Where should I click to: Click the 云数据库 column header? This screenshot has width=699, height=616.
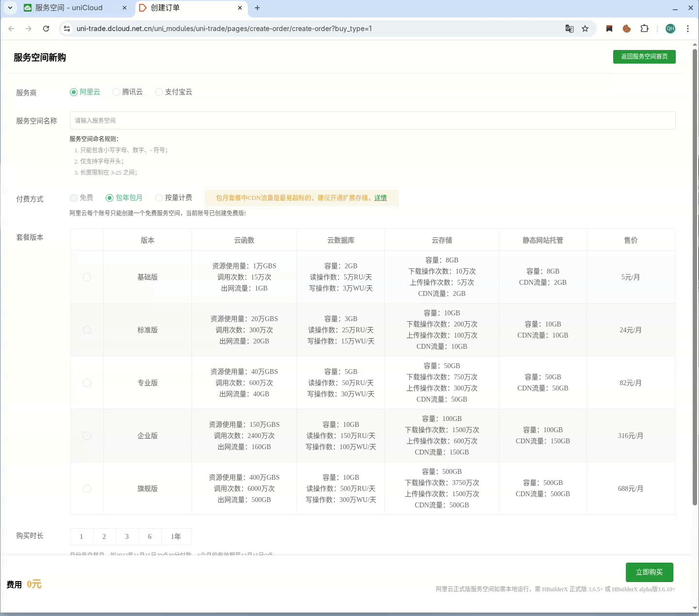[341, 240]
